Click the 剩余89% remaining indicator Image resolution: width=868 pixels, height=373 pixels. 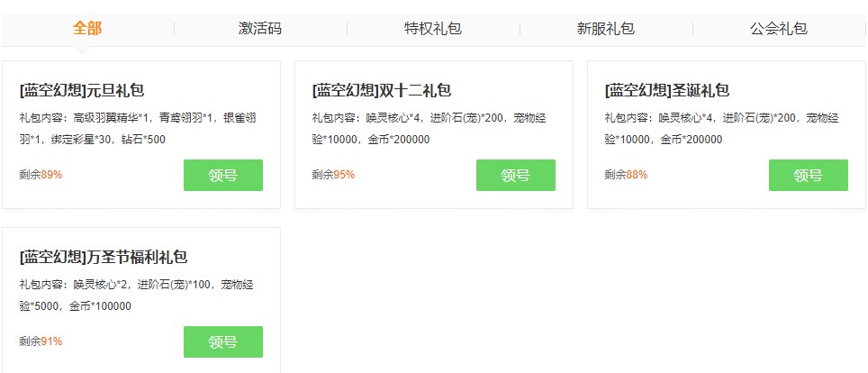click(x=41, y=175)
